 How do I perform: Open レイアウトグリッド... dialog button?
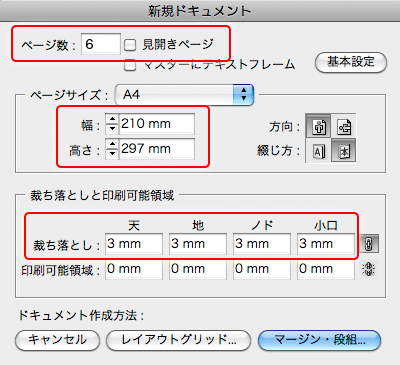pos(178,340)
